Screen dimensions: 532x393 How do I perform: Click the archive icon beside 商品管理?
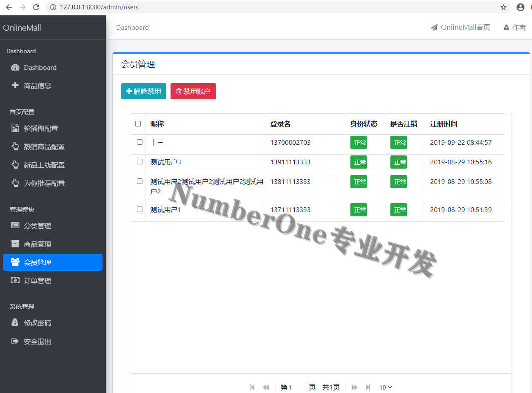click(15, 244)
